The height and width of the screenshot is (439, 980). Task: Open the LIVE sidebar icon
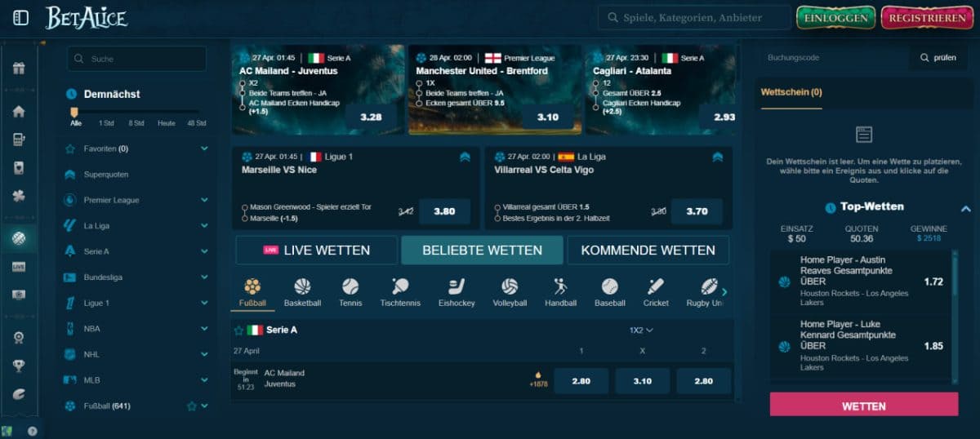tap(19, 267)
